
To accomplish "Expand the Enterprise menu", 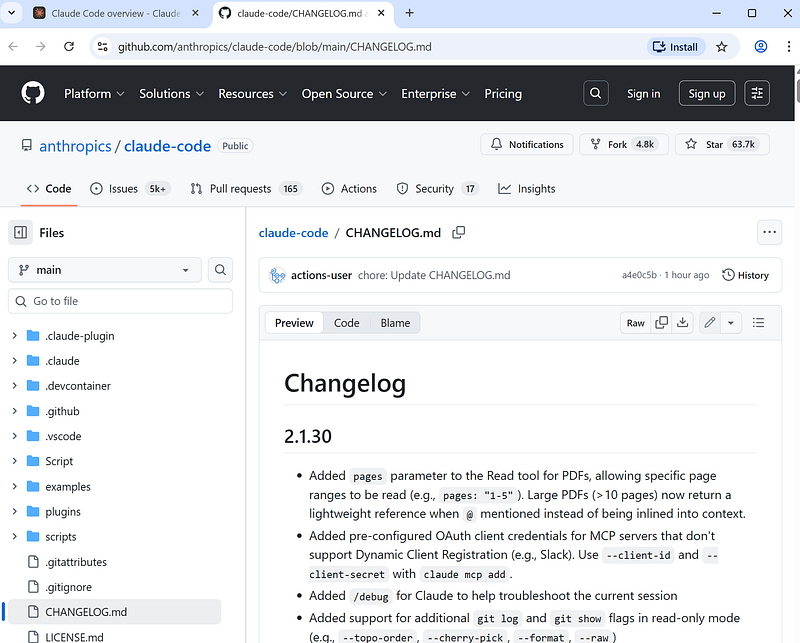I will [x=435, y=94].
